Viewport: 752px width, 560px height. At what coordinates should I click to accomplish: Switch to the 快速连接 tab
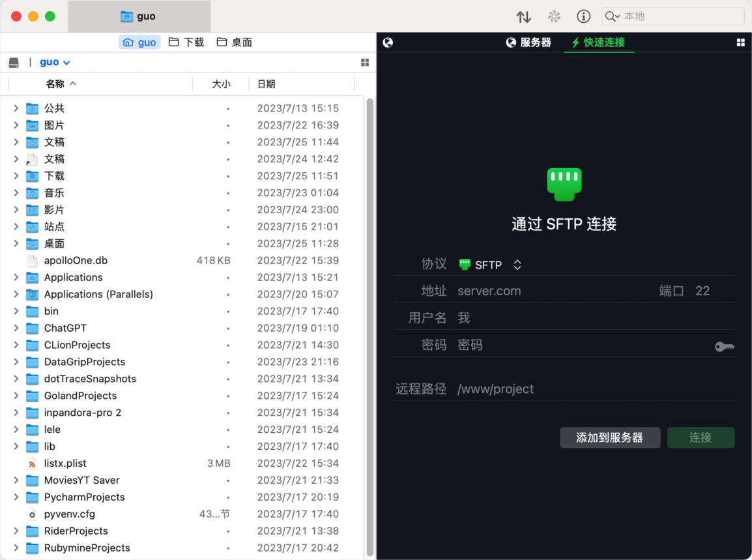pyautogui.click(x=598, y=43)
